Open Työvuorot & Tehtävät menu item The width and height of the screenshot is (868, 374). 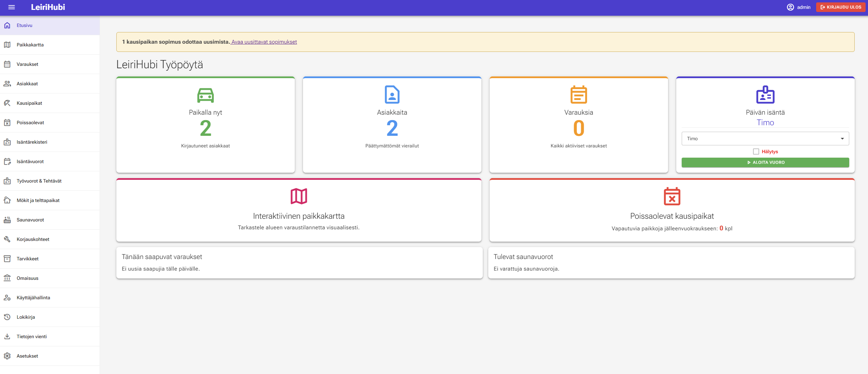tap(50, 181)
